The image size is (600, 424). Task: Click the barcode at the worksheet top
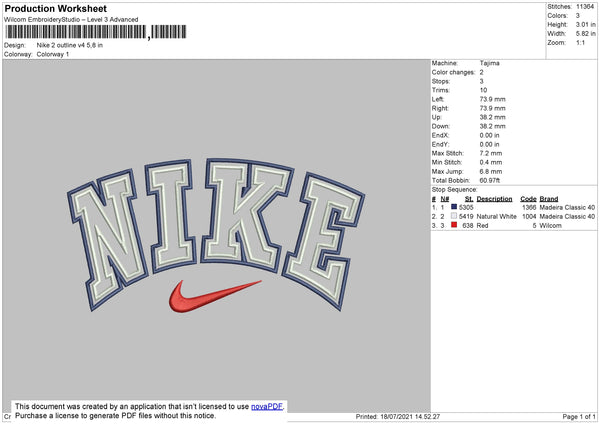(96, 32)
